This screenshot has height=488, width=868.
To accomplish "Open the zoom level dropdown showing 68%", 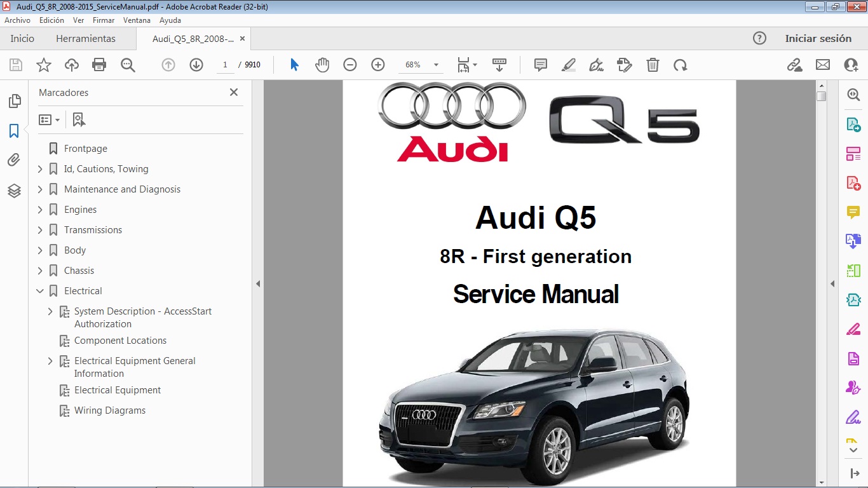I will coord(436,64).
